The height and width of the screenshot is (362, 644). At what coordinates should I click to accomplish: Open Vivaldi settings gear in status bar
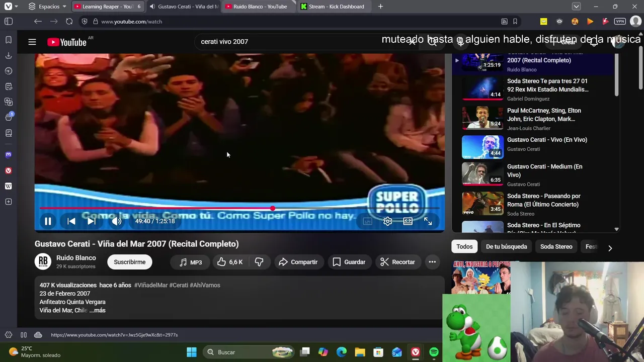click(x=8, y=335)
